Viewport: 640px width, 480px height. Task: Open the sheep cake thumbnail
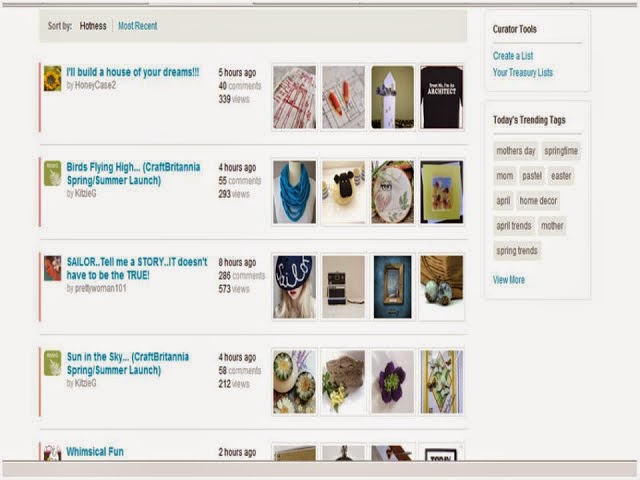(x=343, y=192)
